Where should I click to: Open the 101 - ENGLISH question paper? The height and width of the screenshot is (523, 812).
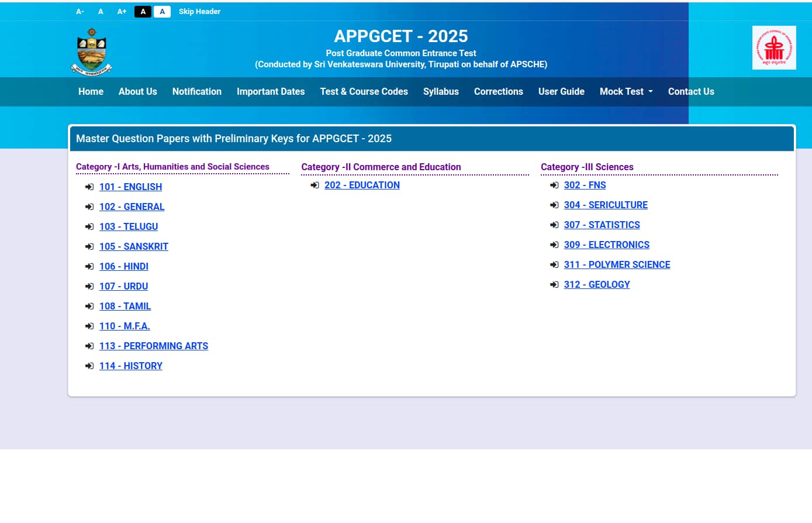130,187
